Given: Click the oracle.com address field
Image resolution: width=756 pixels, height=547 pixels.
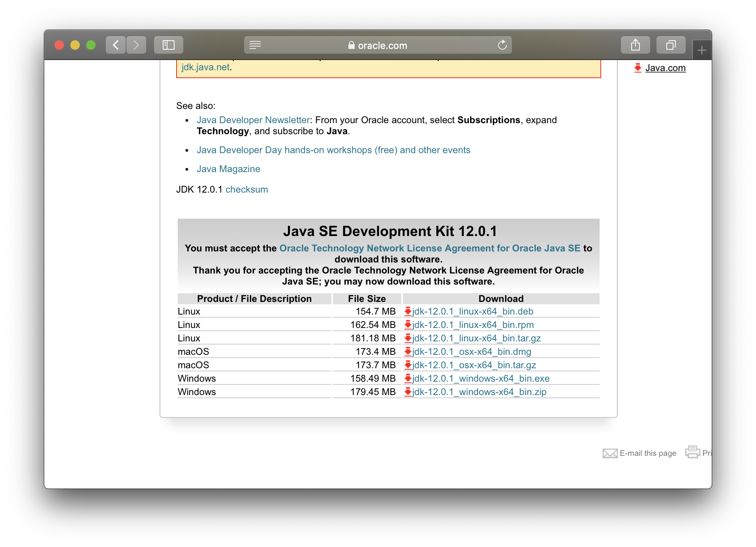Looking at the screenshot, I should [x=378, y=45].
